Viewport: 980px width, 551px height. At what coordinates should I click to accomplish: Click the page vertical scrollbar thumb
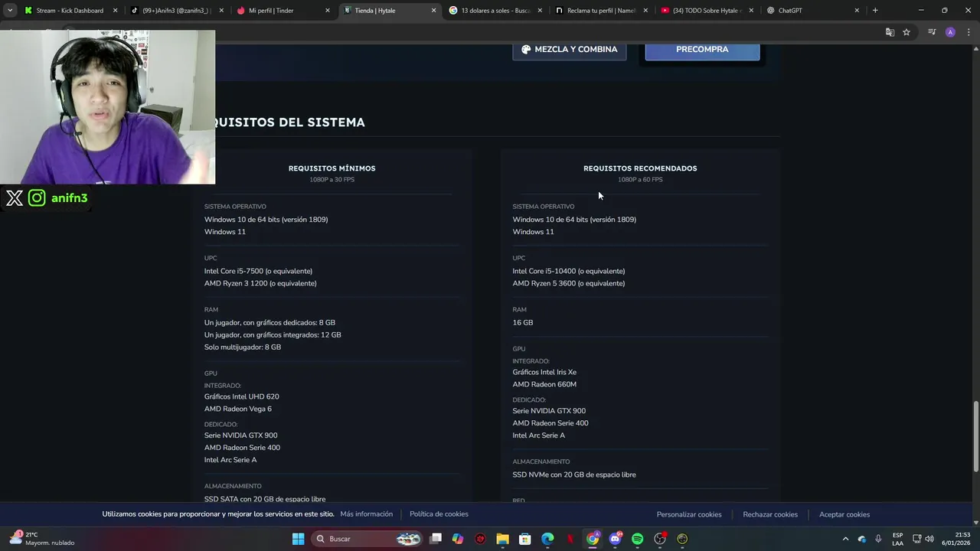[975, 436]
